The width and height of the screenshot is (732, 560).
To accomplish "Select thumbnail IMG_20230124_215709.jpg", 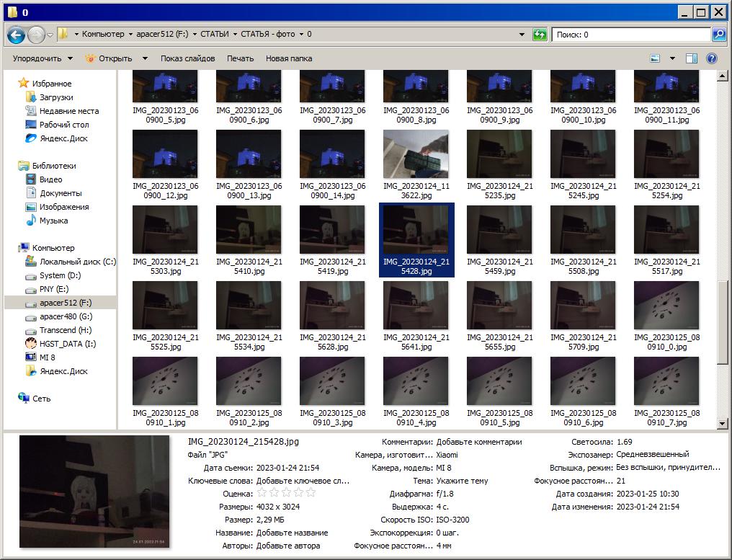I will [583, 306].
